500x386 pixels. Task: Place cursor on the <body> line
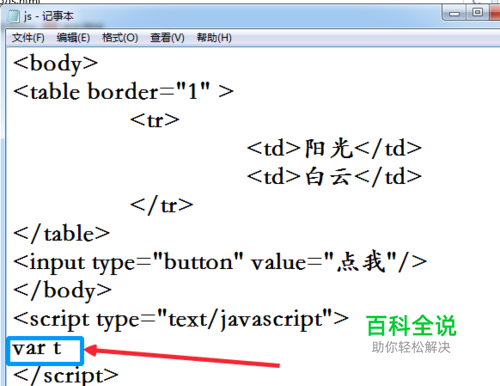pyautogui.click(x=55, y=63)
